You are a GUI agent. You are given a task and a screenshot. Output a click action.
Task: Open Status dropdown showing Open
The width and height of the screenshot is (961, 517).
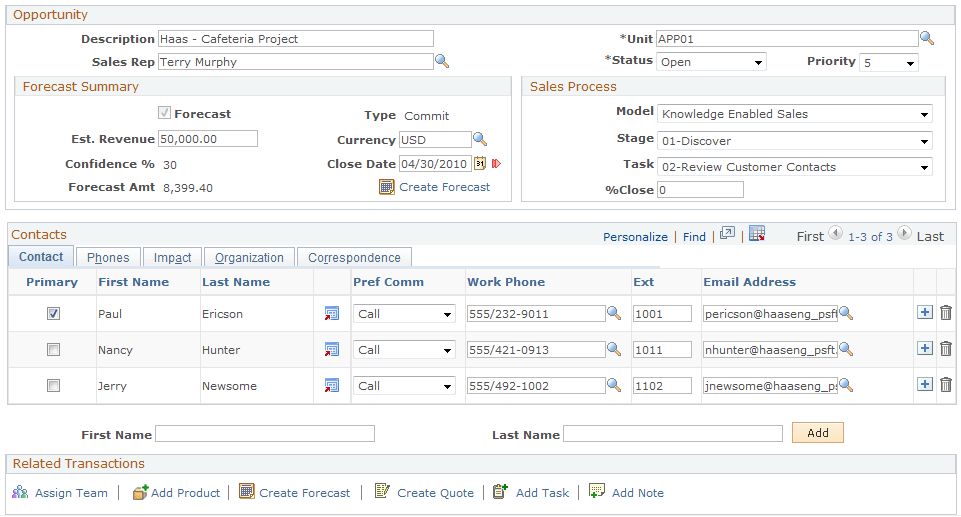pyautogui.click(x=711, y=62)
